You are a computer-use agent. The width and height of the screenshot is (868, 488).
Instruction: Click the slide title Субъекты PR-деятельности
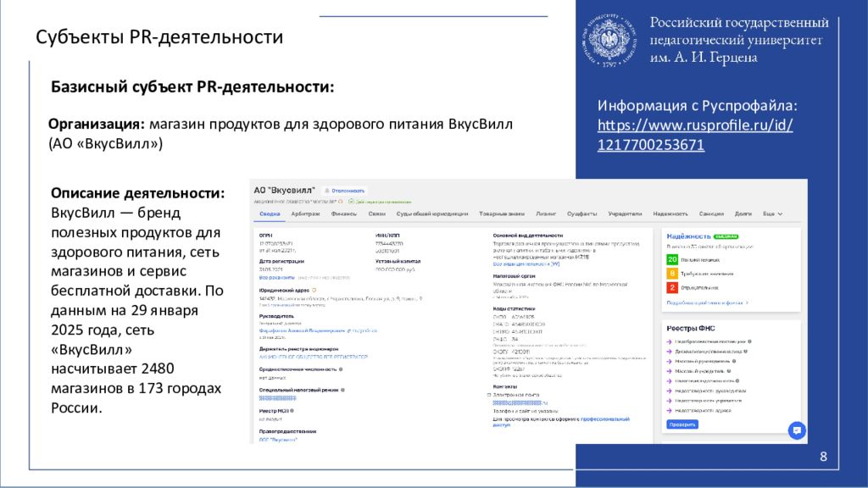pyautogui.click(x=159, y=37)
